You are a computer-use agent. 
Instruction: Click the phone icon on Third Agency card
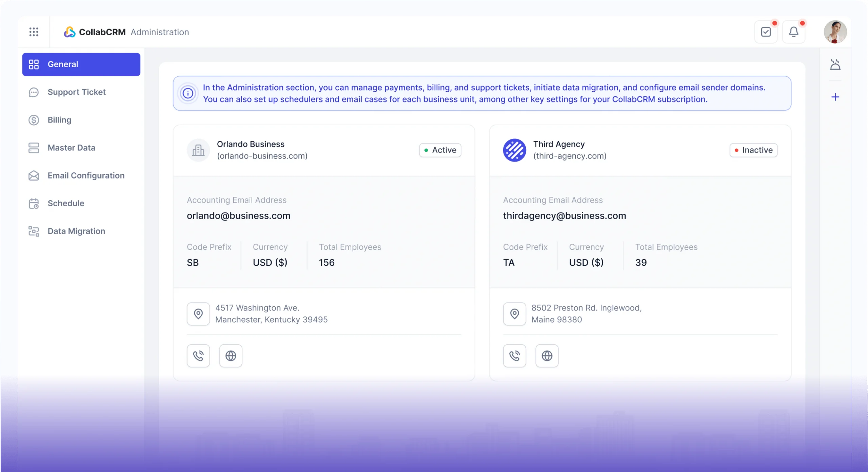514,356
